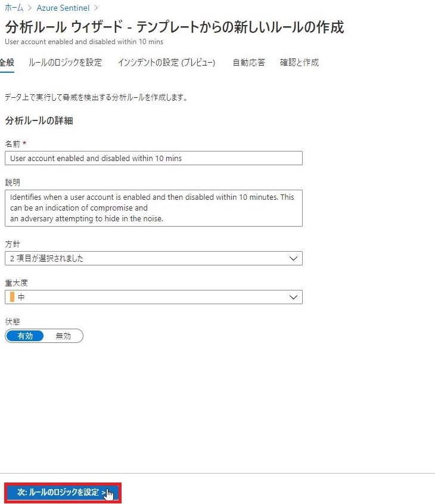Enable the rule using the 有効 toggle
Image resolution: width=435 pixels, height=504 pixels.
click(24, 336)
